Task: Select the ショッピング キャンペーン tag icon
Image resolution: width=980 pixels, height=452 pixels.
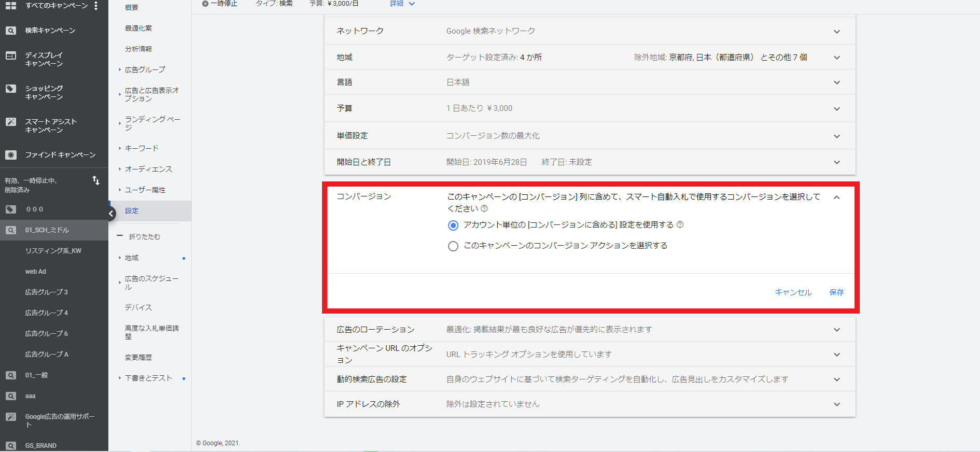Action: pyautogui.click(x=10, y=89)
